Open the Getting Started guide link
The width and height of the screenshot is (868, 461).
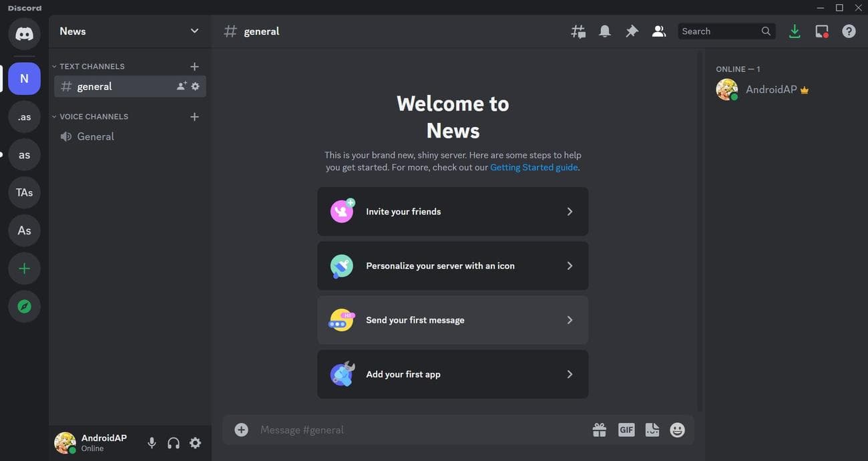click(x=533, y=168)
